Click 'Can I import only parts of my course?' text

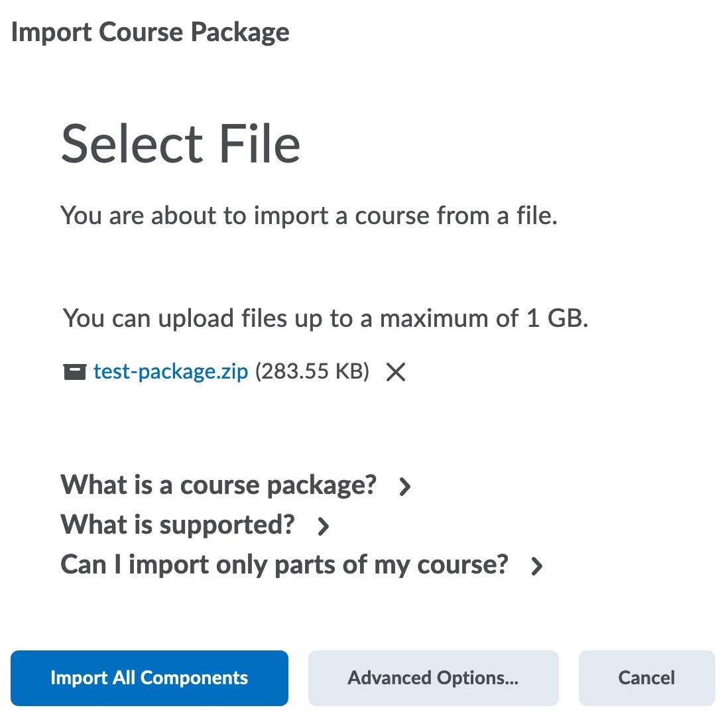(284, 565)
